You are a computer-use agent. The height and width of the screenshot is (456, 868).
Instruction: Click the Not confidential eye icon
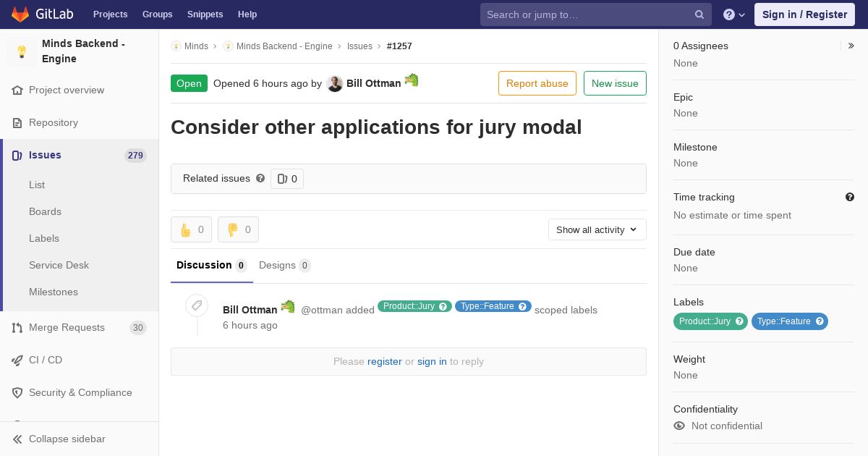tap(679, 426)
